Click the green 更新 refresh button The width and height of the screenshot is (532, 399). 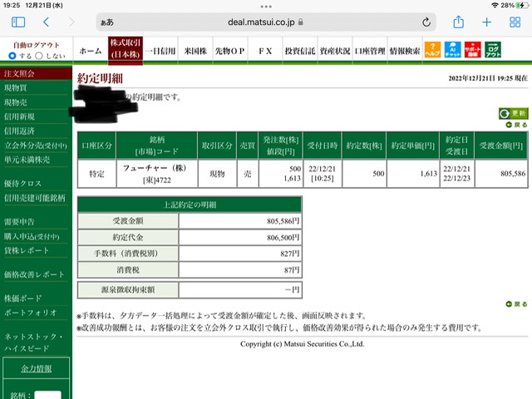click(514, 113)
